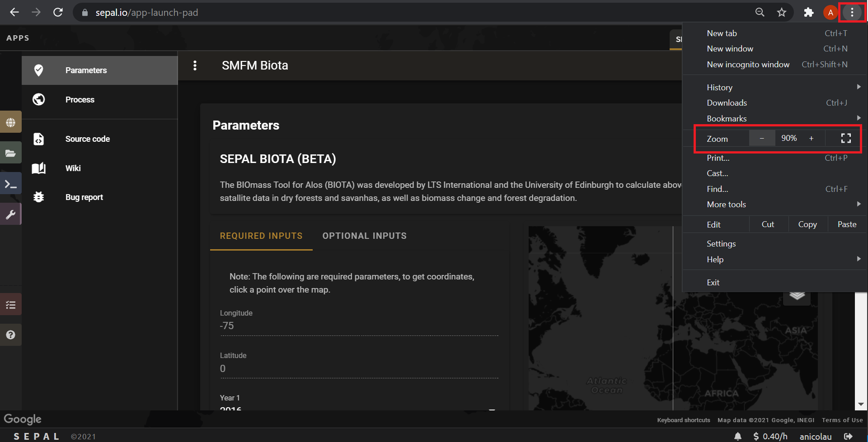Click the address bar zoom magnifier icon

pos(760,13)
